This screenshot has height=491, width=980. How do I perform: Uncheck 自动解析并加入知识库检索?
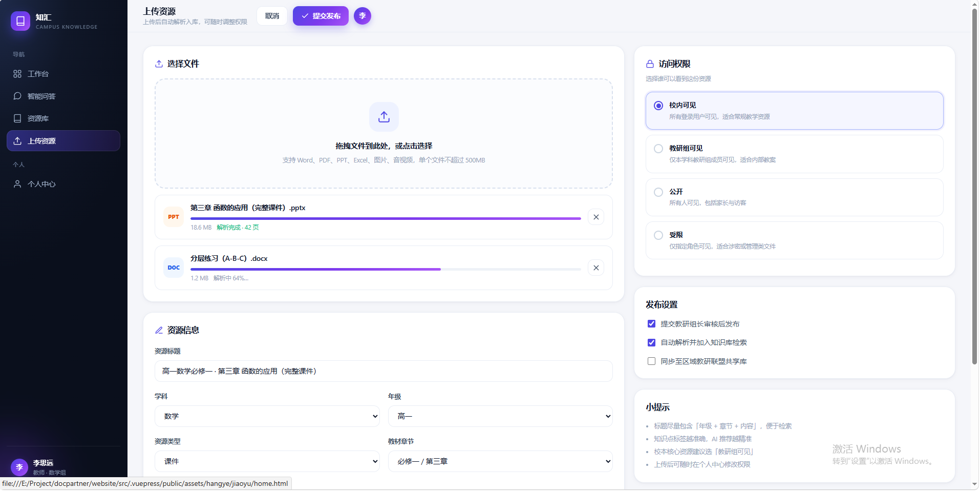[x=651, y=342]
